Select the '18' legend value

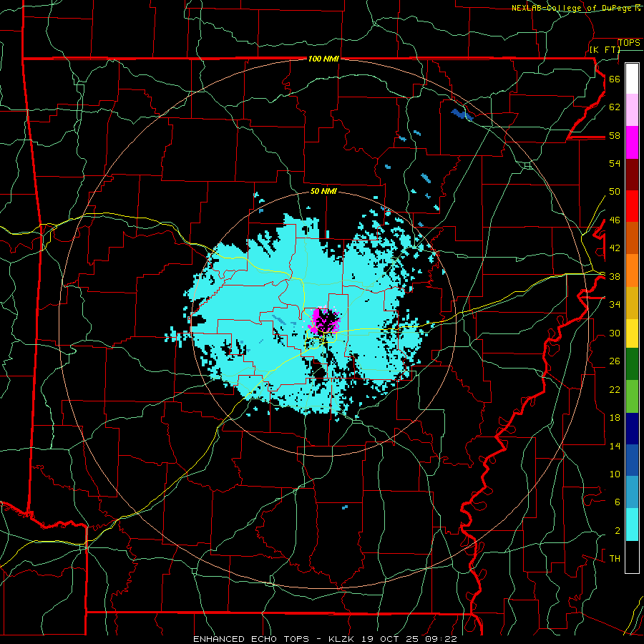(x=615, y=418)
